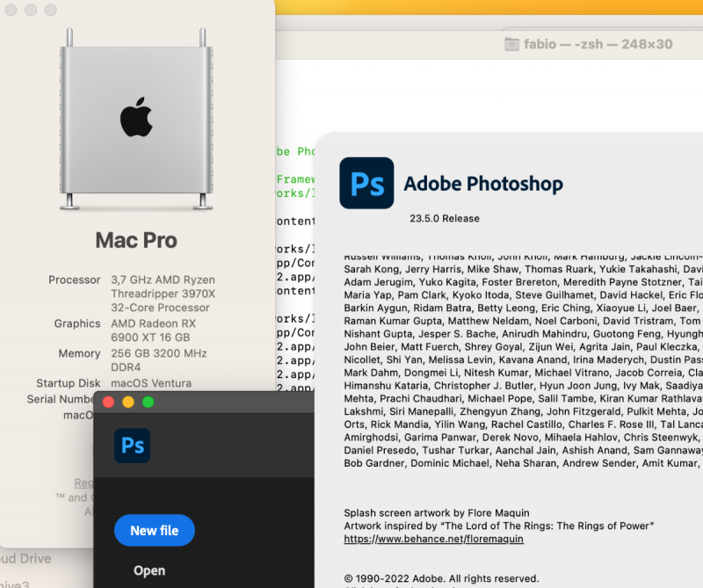
Task: Click 'Threadripper 3970X' text
Action: click(x=163, y=294)
